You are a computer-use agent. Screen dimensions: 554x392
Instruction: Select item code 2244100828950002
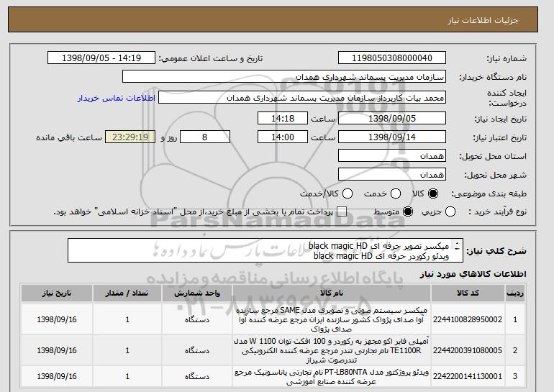[468, 319]
